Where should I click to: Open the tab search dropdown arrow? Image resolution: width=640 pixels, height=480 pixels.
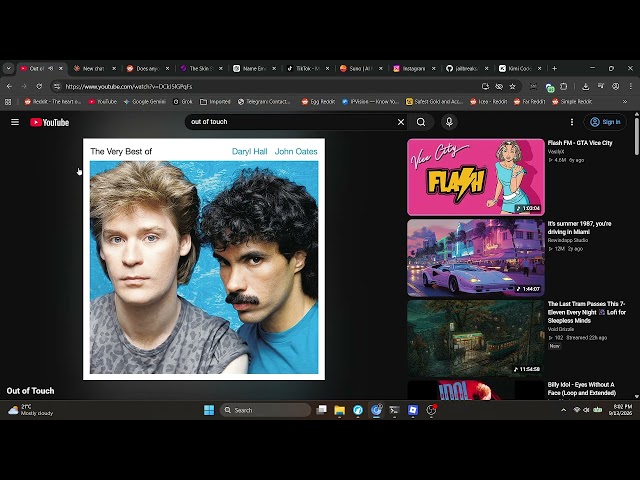click(x=8, y=69)
